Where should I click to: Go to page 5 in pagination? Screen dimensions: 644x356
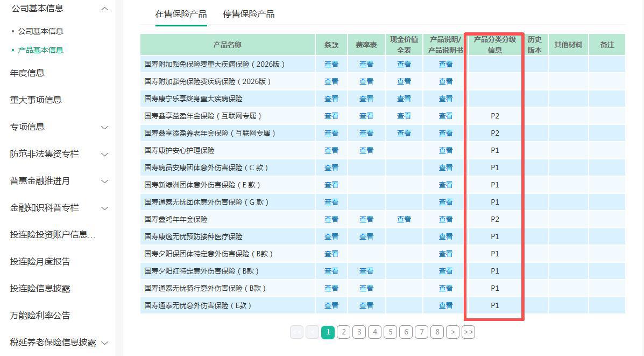point(391,332)
